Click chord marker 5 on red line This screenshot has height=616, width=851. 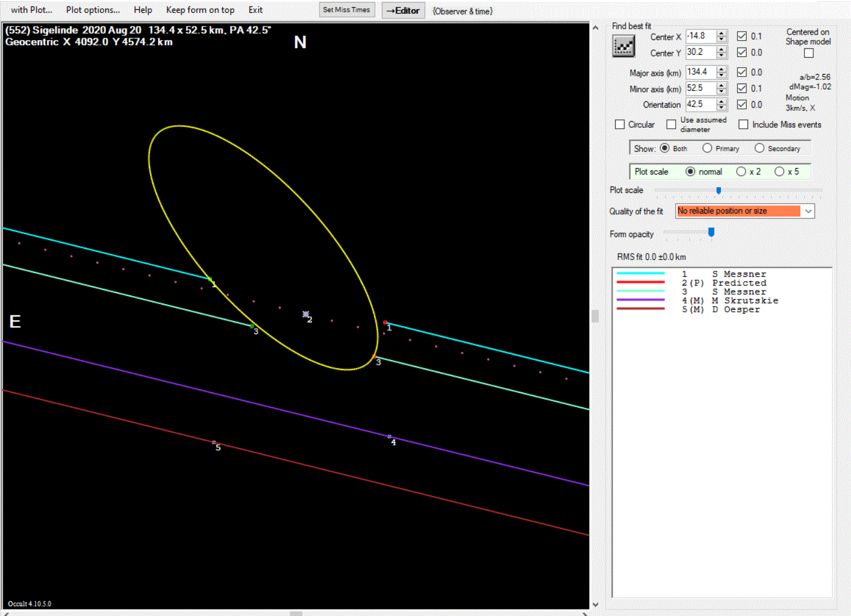tap(214, 442)
